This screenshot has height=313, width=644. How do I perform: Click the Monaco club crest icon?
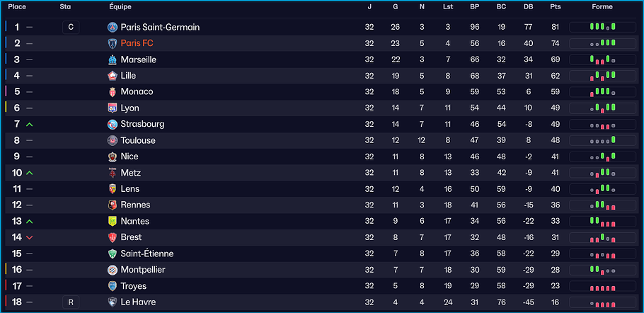[113, 92]
